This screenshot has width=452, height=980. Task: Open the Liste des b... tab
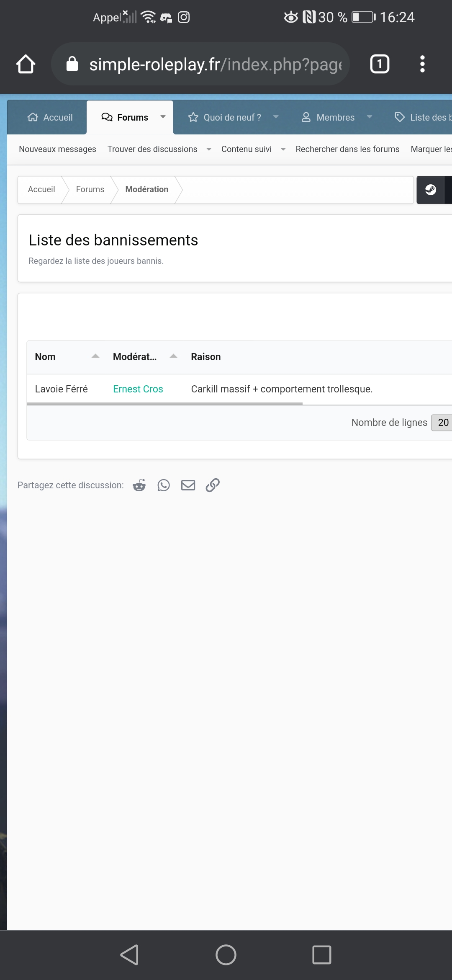click(423, 117)
